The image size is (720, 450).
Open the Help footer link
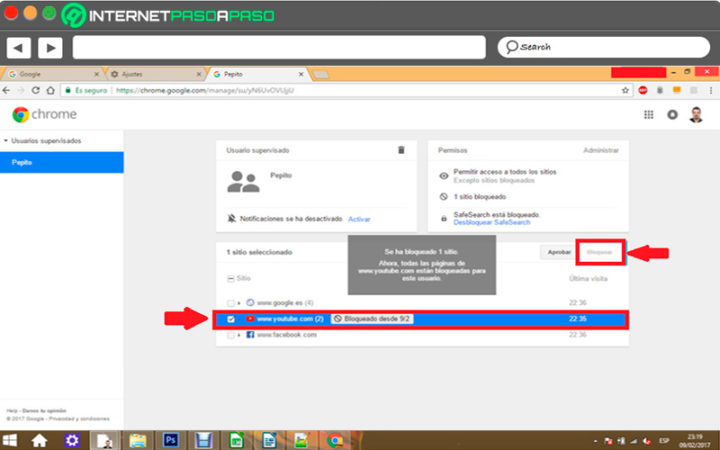[x=12, y=411]
